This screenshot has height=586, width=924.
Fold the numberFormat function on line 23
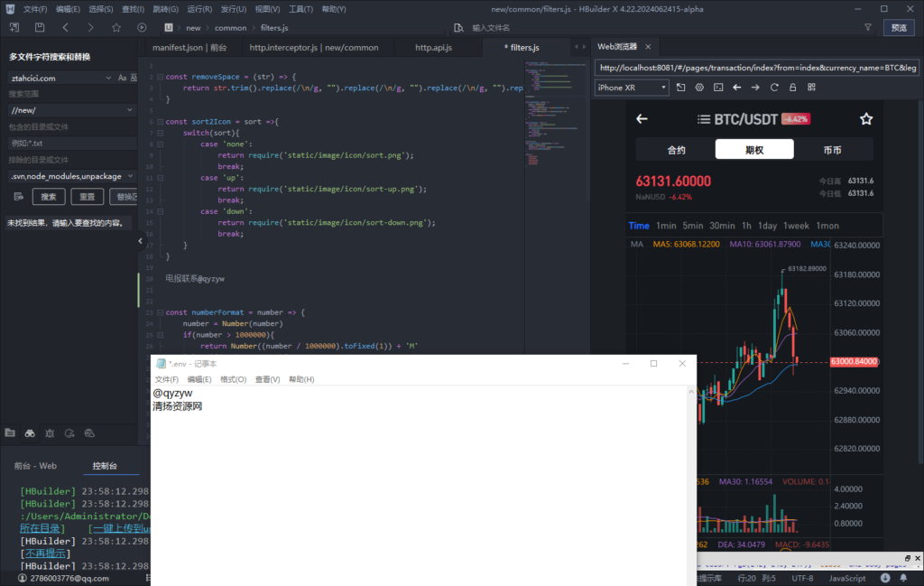160,312
